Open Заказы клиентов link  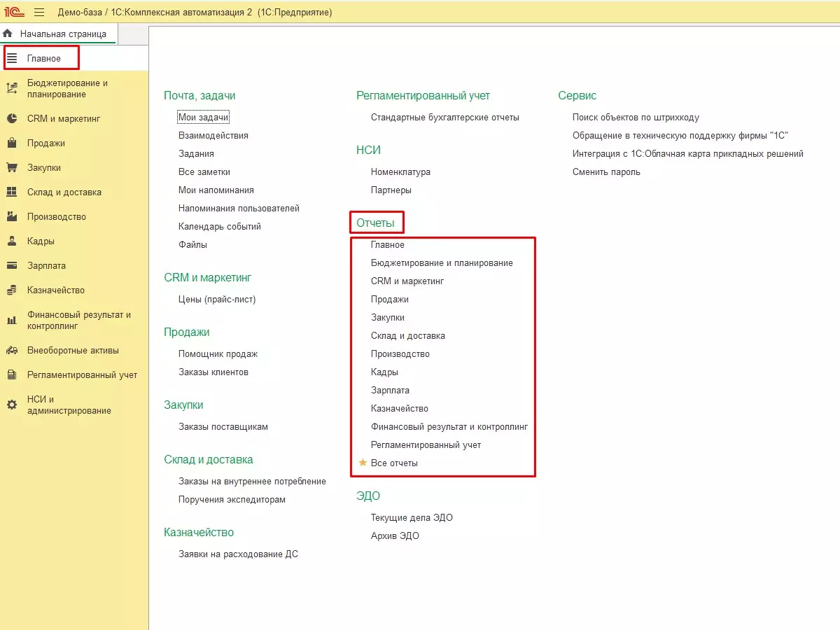click(213, 372)
